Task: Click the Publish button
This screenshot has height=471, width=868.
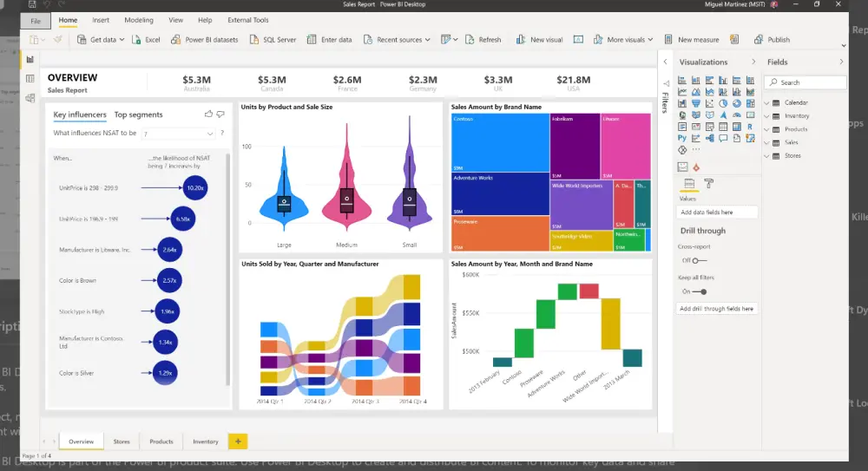Action: coord(772,39)
